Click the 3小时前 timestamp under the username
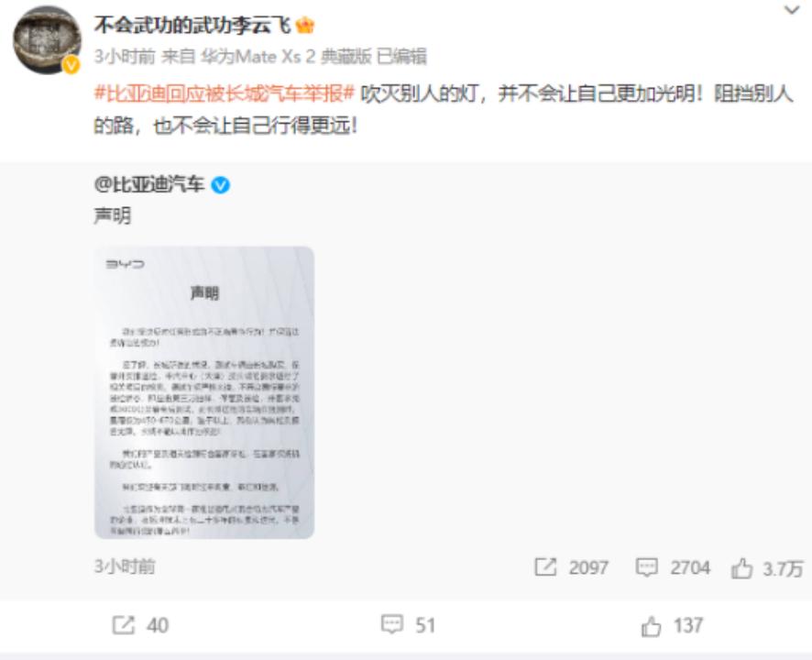This screenshot has width=812, height=660. click(x=125, y=56)
